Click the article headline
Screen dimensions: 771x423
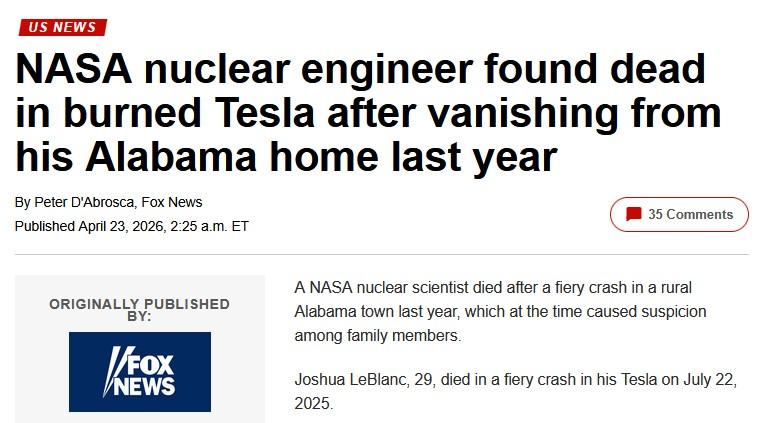[360, 112]
